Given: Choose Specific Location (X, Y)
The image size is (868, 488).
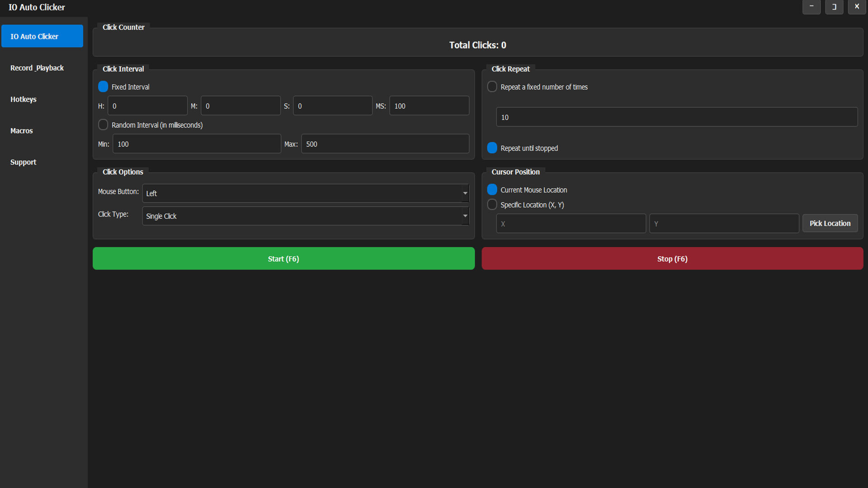Looking at the screenshot, I should tap(492, 204).
